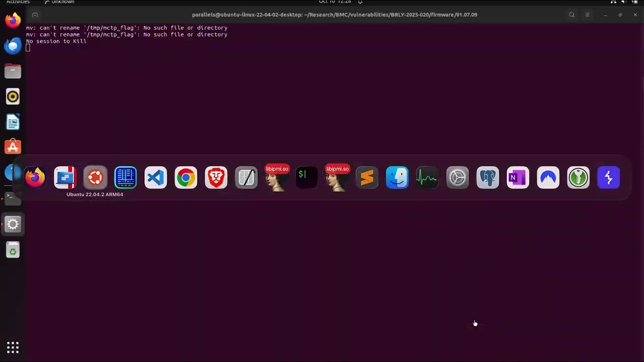Open LibreOffice Writer from the Ubuntu dock

click(x=13, y=122)
